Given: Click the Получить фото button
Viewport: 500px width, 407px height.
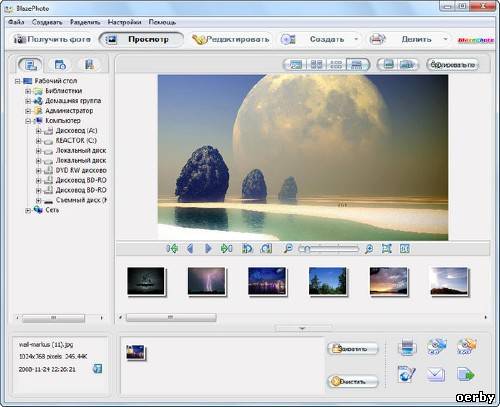Looking at the screenshot, I should pos(52,39).
